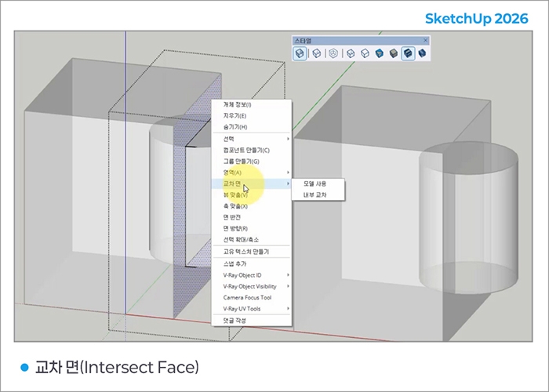The height and width of the screenshot is (392, 549).
Task: Click 고유 텍스처 만들기 menu item
Action: (252, 252)
